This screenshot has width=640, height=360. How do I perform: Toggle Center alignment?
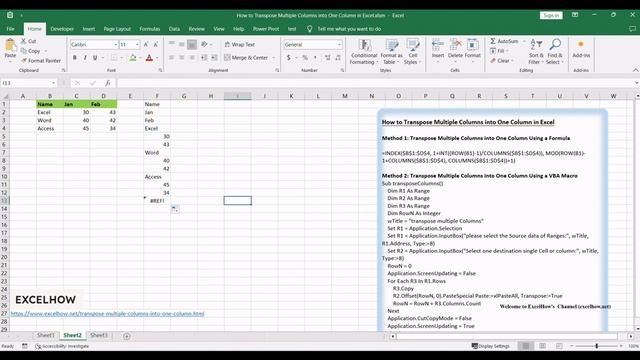182,58
